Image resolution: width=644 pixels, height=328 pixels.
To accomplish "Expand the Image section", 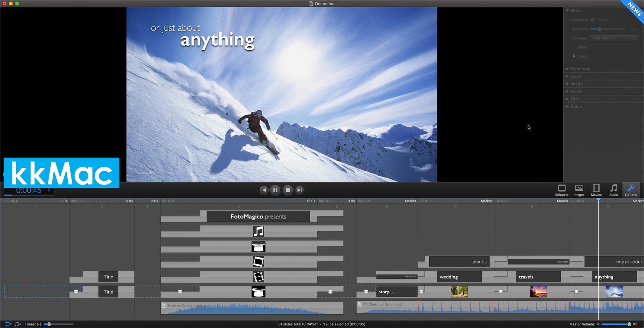I will 568,84.
